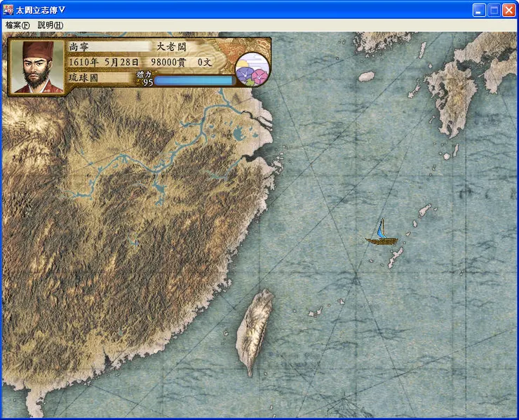Close the 太閤立志傳V window
Viewport: 519px width, 420px height.
tap(508, 11)
